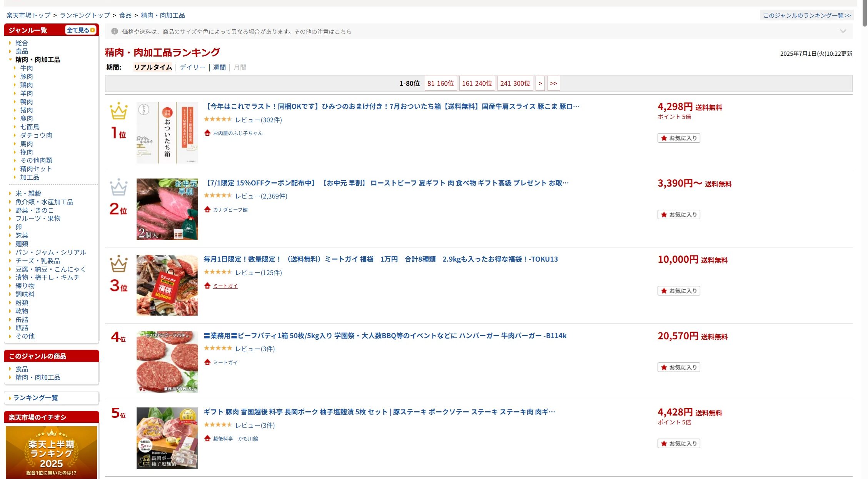
Task: Open the ミートガイ 福袋 product thumbnail
Action: click(167, 285)
